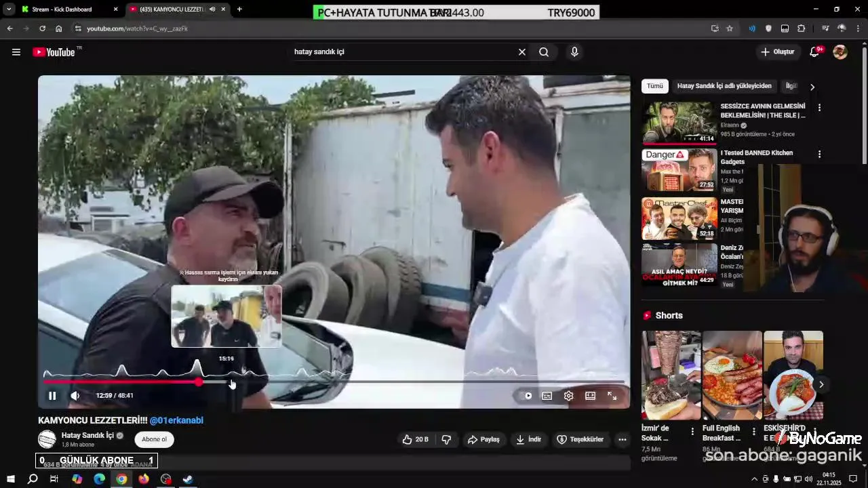
Task: Open the Hatay Sandık İçi channel avatar
Action: [x=47, y=439]
